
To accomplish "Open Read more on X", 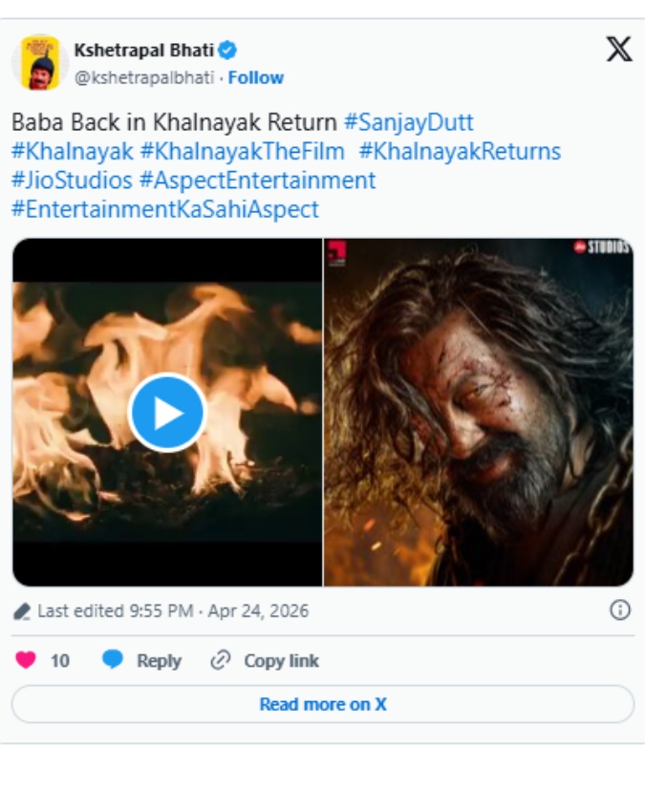I will 323,704.
